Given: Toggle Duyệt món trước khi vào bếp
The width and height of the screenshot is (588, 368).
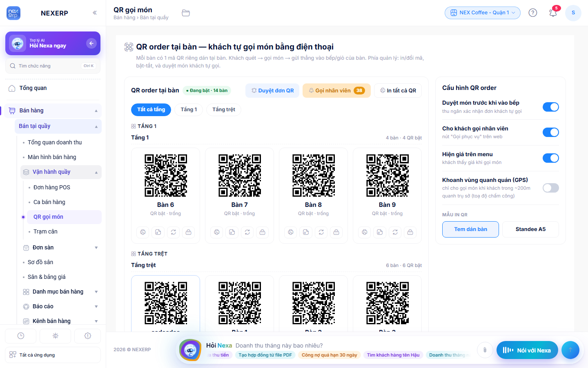Looking at the screenshot, I should click(x=551, y=107).
